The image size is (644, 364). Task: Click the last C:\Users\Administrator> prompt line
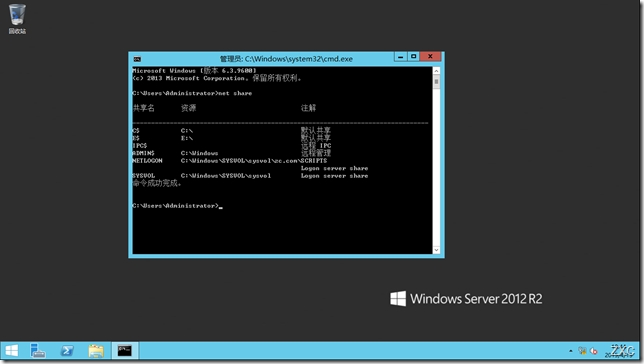point(177,205)
